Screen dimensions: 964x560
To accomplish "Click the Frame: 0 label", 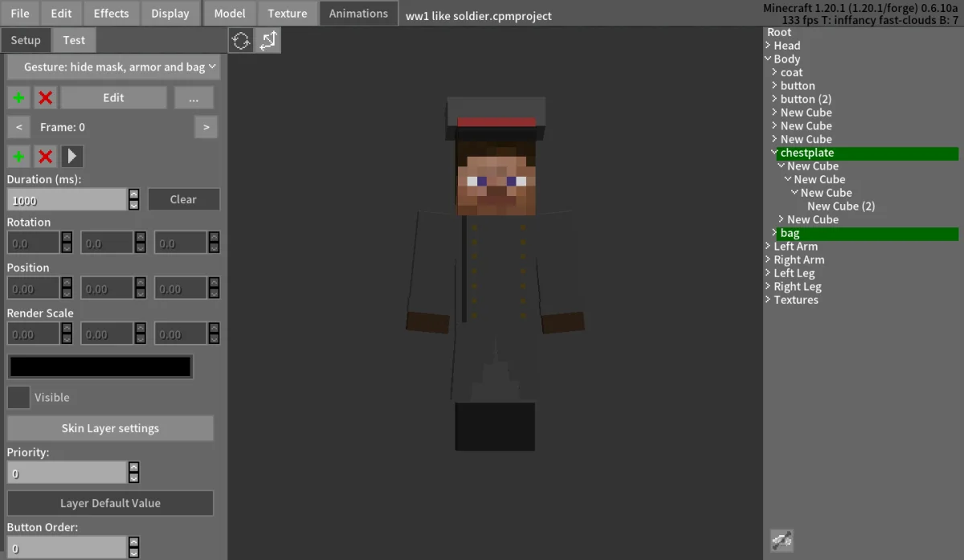I will (63, 127).
